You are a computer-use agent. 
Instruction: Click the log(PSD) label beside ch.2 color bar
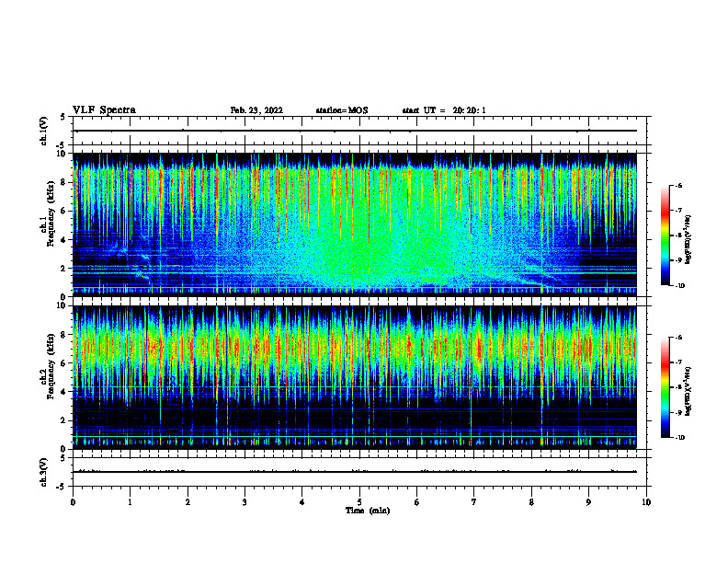click(688, 391)
